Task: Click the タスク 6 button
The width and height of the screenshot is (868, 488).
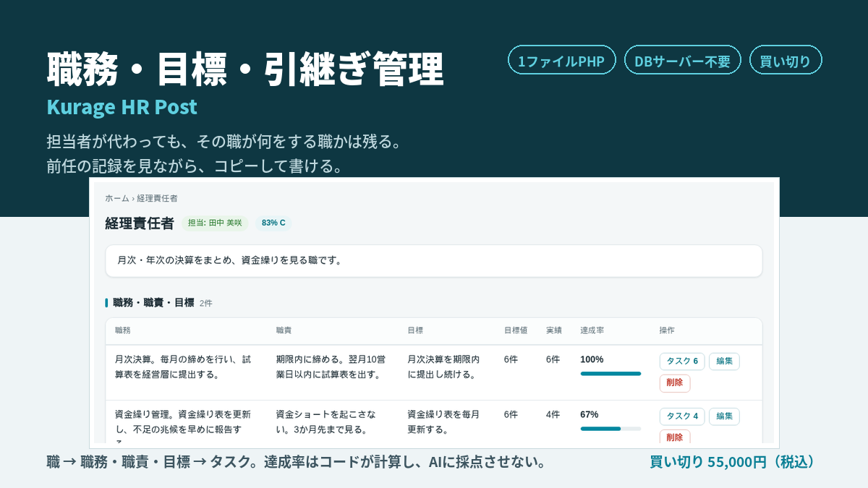Action: pyautogui.click(x=682, y=361)
